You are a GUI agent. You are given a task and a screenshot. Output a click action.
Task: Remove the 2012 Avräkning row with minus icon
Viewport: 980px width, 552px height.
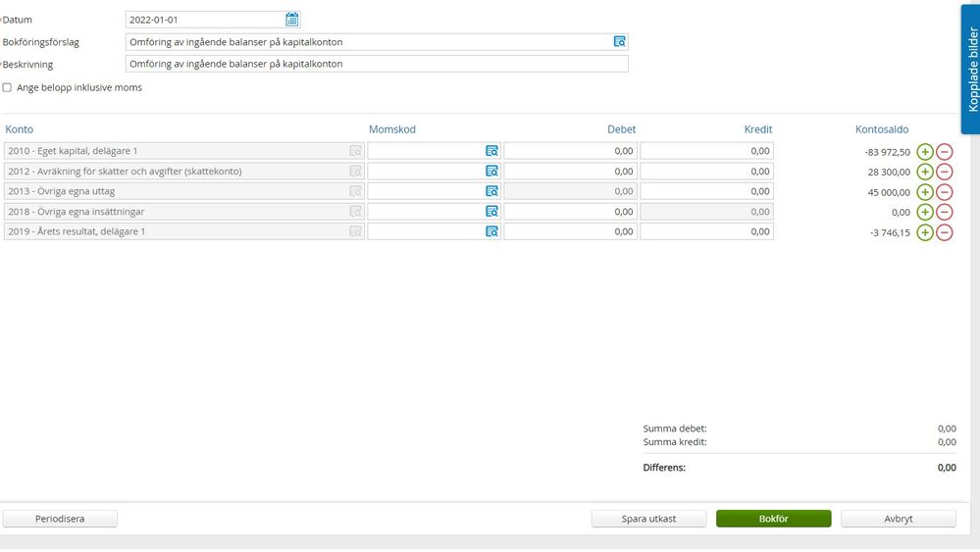coord(944,172)
